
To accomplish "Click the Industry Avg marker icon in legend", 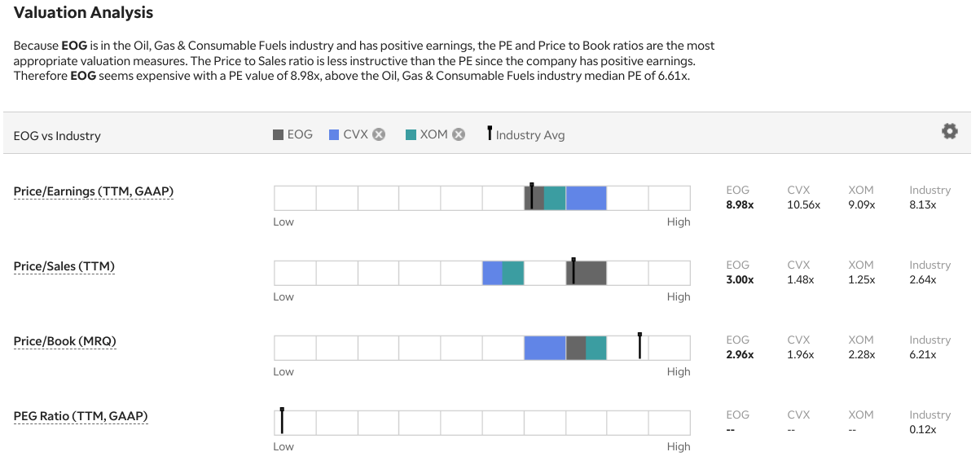I will tap(489, 134).
